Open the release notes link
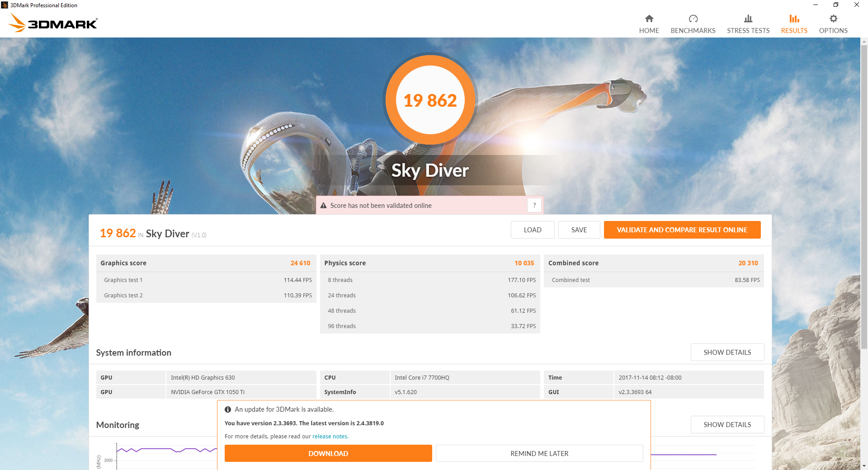Viewport: 868px width, 470px height. pyautogui.click(x=330, y=437)
